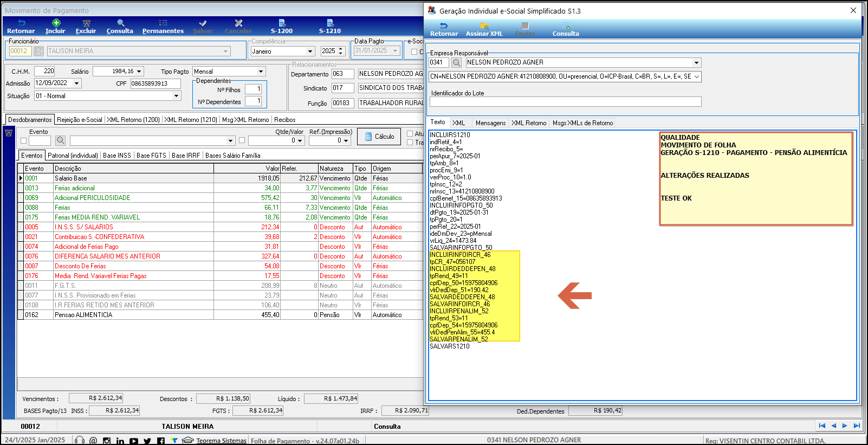
Task: Toggle the checkbox before Qtde/Valor field
Action: [242, 140]
